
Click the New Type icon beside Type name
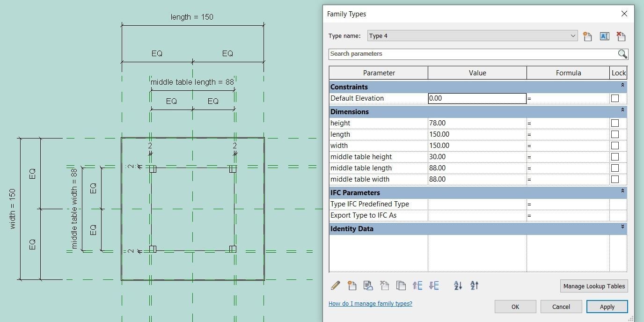tap(587, 36)
